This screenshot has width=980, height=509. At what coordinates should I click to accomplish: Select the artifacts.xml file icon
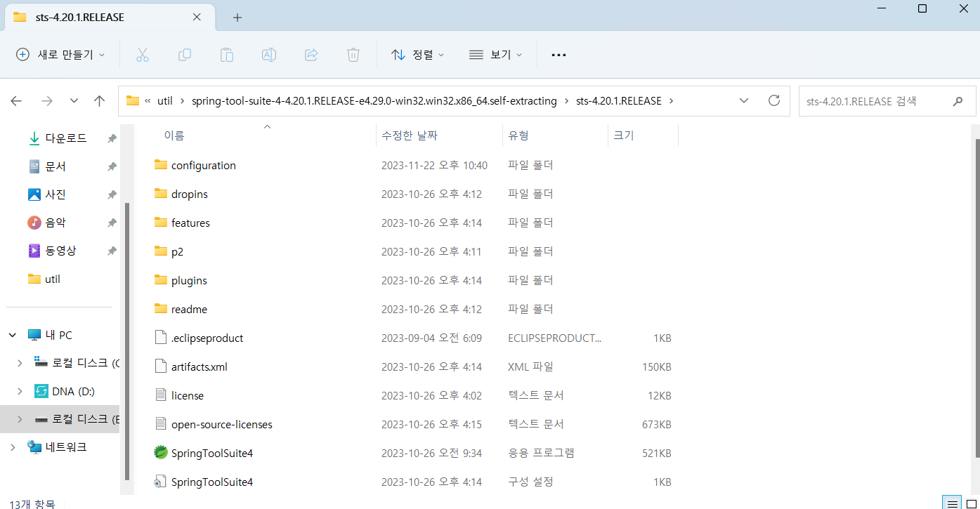coord(161,366)
